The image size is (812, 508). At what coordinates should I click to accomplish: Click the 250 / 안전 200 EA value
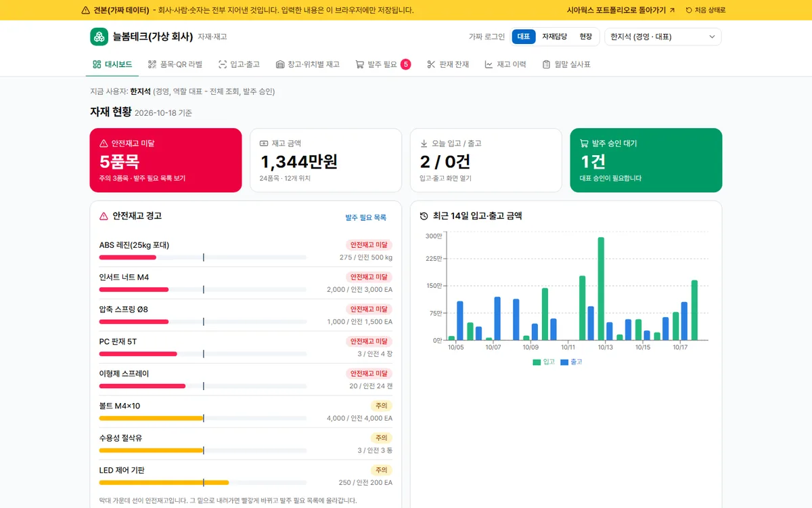tap(365, 483)
